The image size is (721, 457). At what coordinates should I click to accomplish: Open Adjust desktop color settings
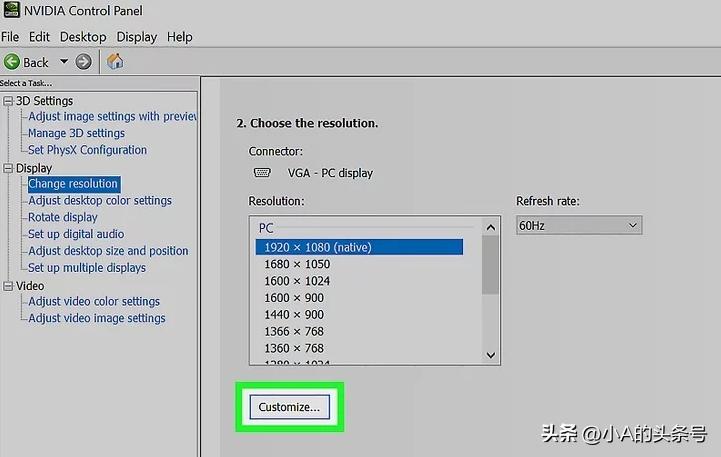point(100,200)
